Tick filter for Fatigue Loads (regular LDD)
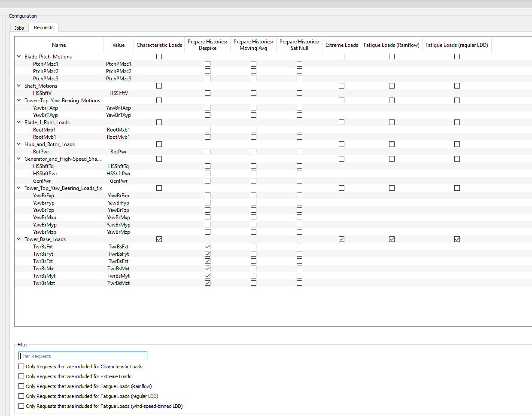Image resolution: width=532 pixels, height=416 pixels. coord(21,396)
